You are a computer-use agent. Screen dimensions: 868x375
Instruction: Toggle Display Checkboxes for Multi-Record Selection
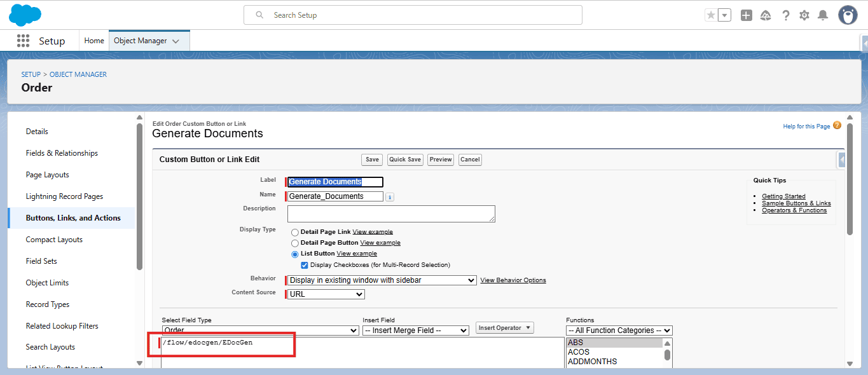[305, 265]
